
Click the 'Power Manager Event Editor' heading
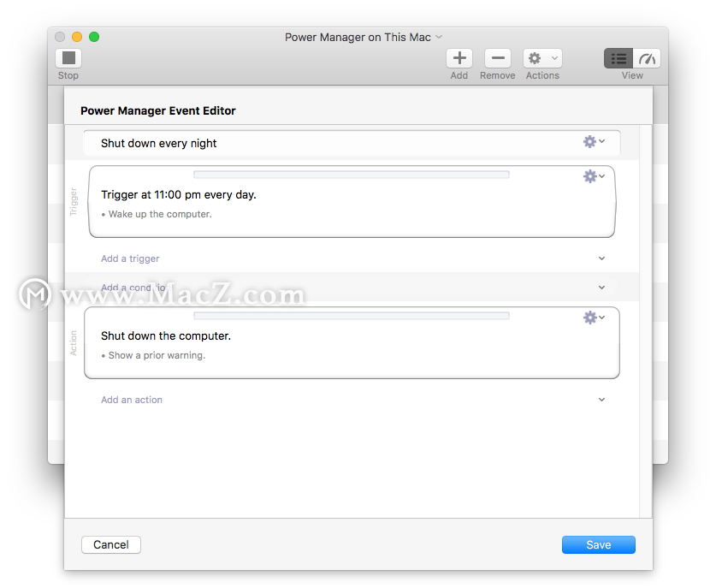158,111
